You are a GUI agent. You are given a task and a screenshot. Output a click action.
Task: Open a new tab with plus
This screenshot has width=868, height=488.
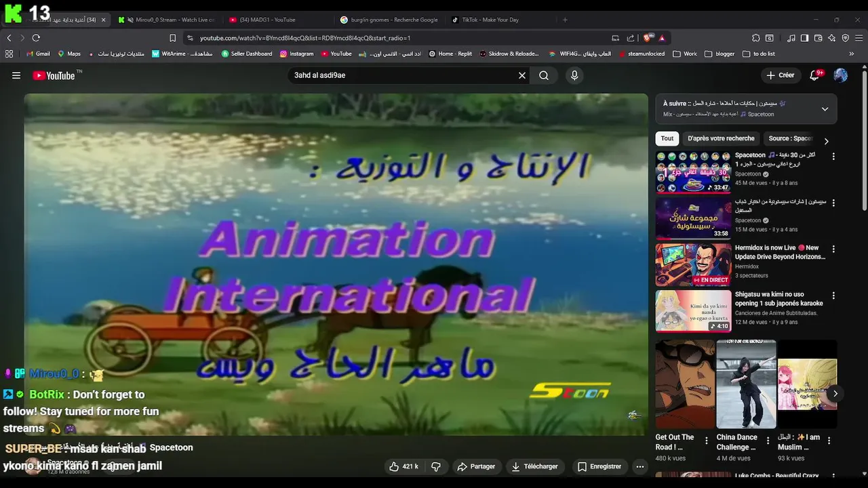click(x=565, y=20)
